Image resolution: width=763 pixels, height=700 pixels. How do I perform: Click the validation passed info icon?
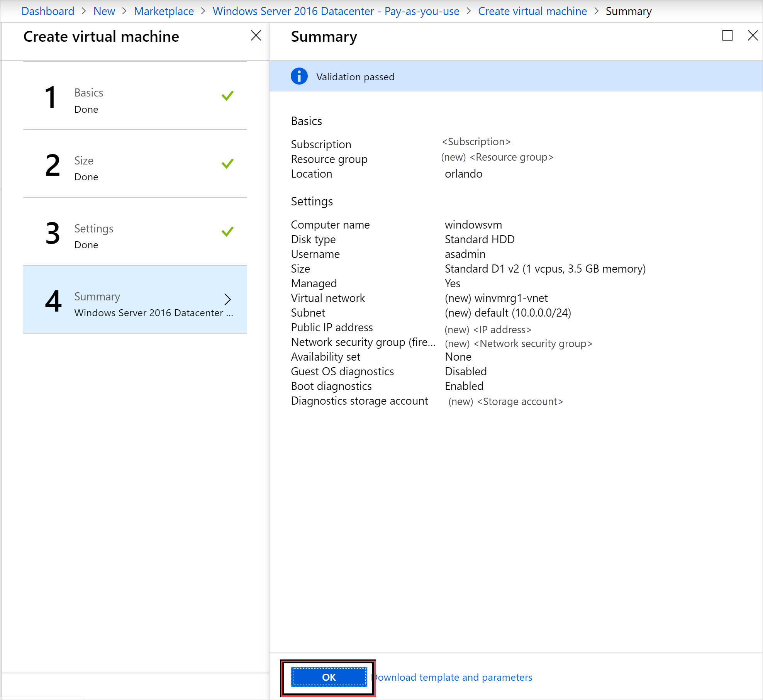(300, 76)
